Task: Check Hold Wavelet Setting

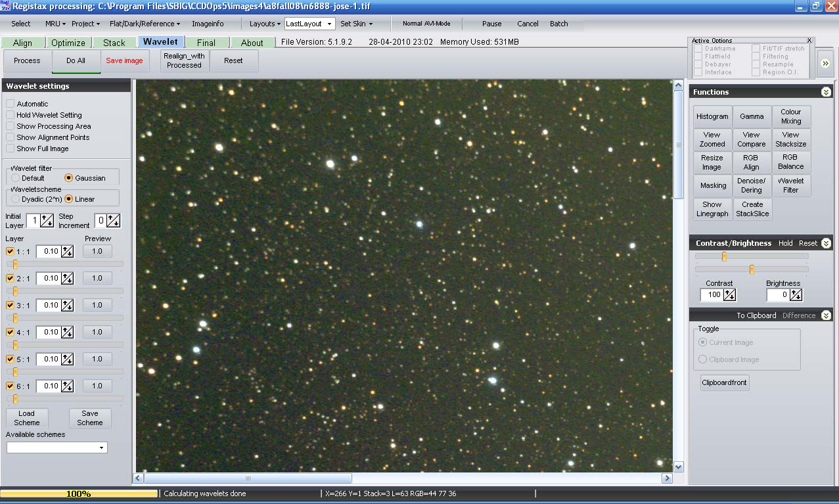Action: [10, 115]
